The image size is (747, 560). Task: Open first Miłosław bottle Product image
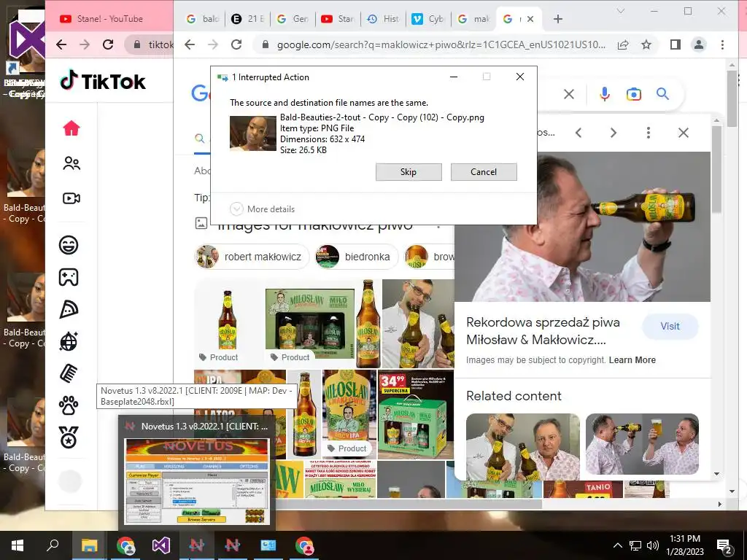click(228, 323)
